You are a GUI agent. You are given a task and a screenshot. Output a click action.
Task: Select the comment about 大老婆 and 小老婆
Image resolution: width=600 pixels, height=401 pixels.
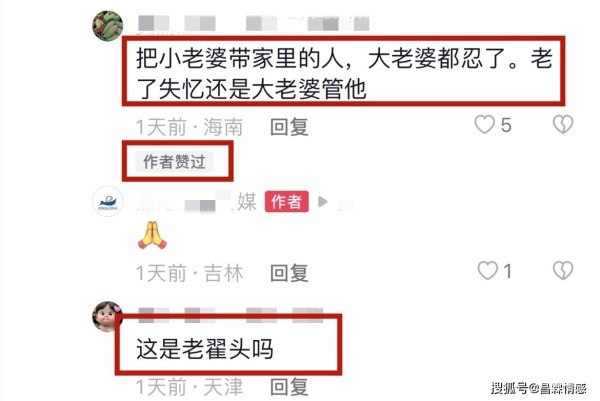click(344, 73)
